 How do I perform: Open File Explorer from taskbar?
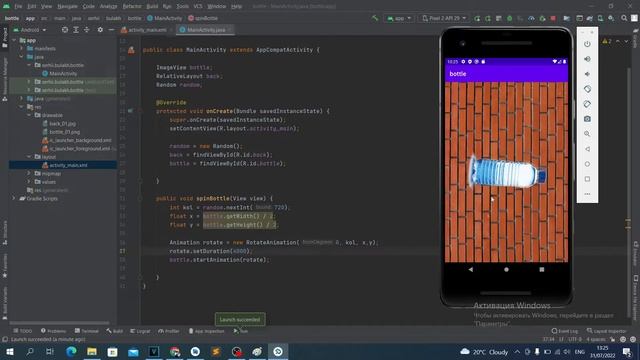(x=92, y=351)
